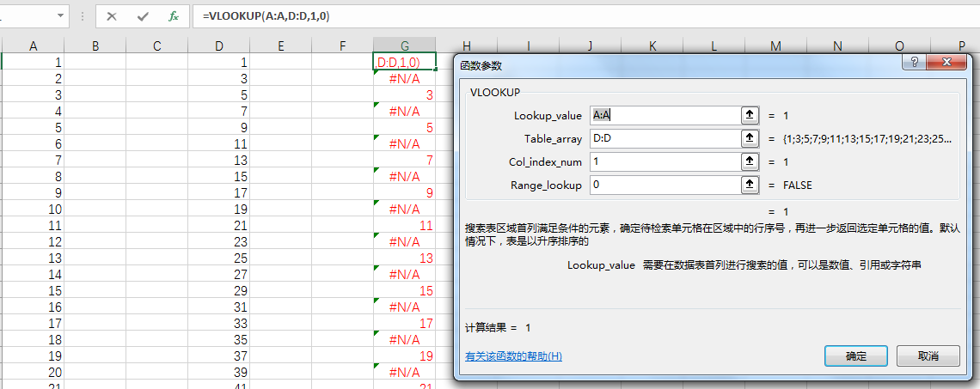Select column A header
The image size is (980, 389).
[34, 46]
